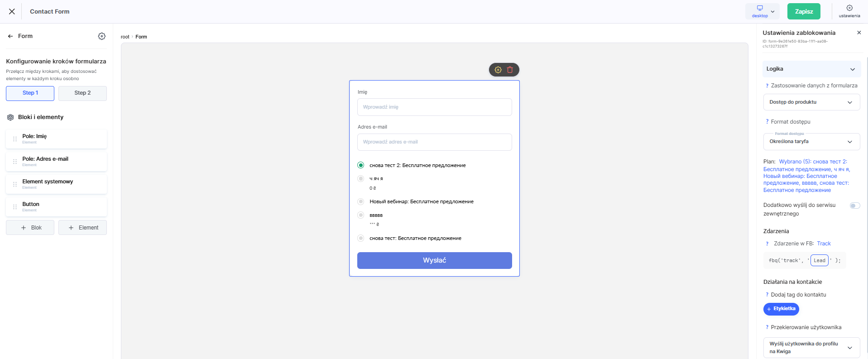Open the Określona taryfa dropdown
Screen dimensions: 868x359
(811, 142)
